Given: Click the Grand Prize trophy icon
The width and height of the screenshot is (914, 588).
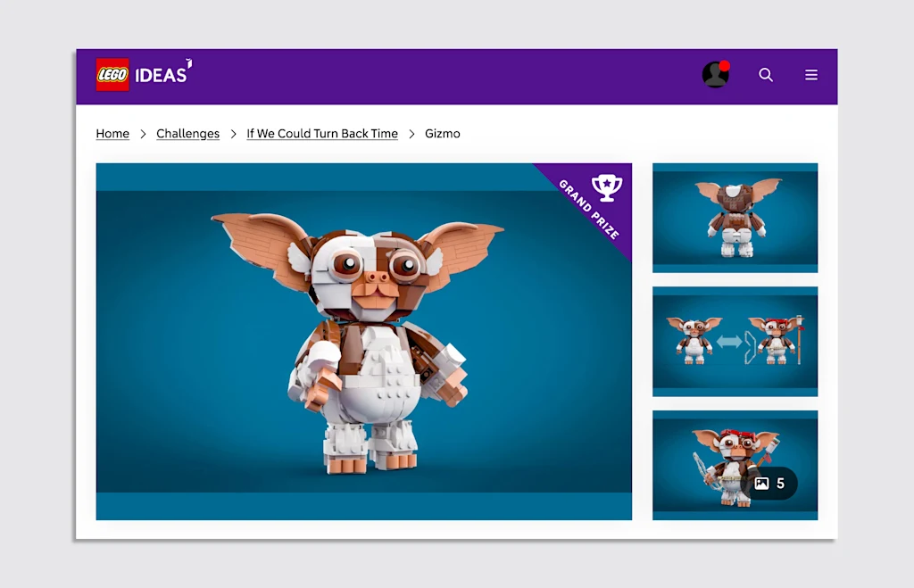Looking at the screenshot, I should [607, 187].
